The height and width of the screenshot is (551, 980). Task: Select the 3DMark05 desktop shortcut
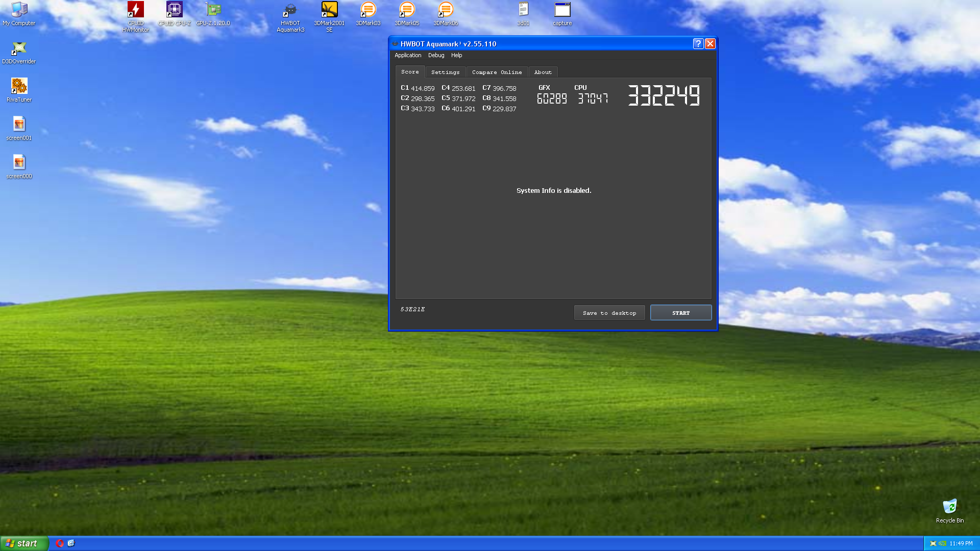pos(407,14)
